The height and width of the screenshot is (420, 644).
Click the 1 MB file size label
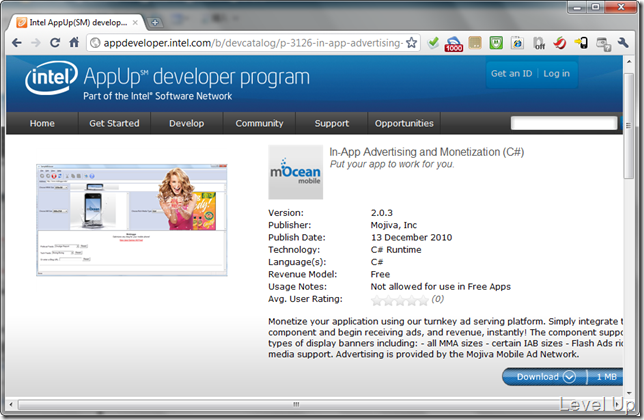tap(607, 377)
